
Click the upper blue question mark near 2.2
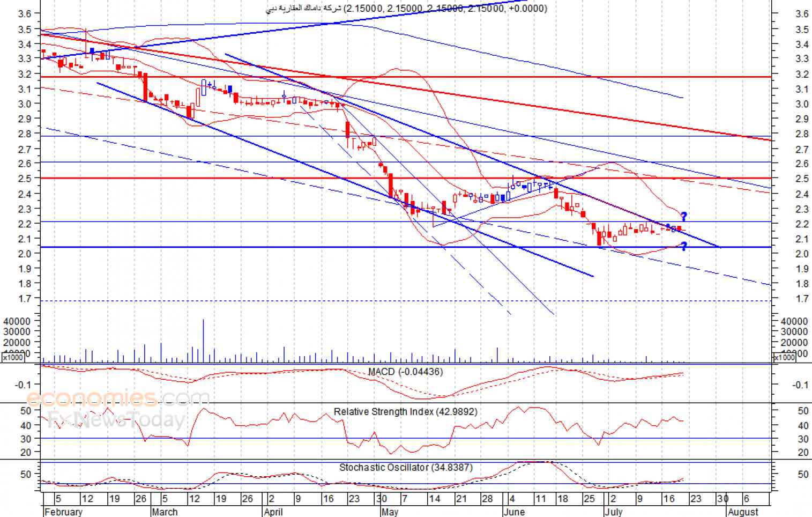pos(684,217)
